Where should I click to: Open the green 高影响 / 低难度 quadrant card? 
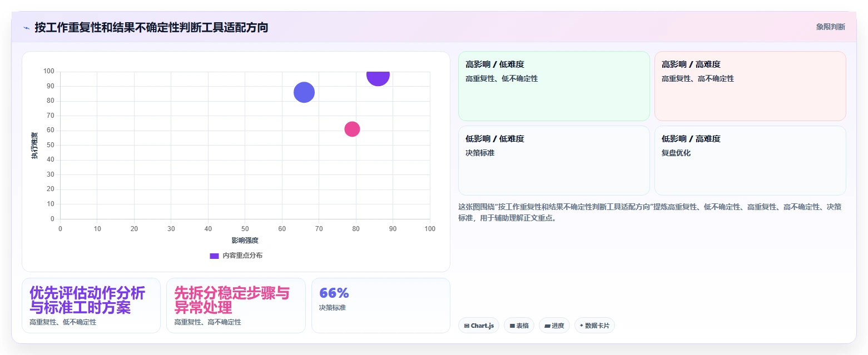[x=554, y=86]
